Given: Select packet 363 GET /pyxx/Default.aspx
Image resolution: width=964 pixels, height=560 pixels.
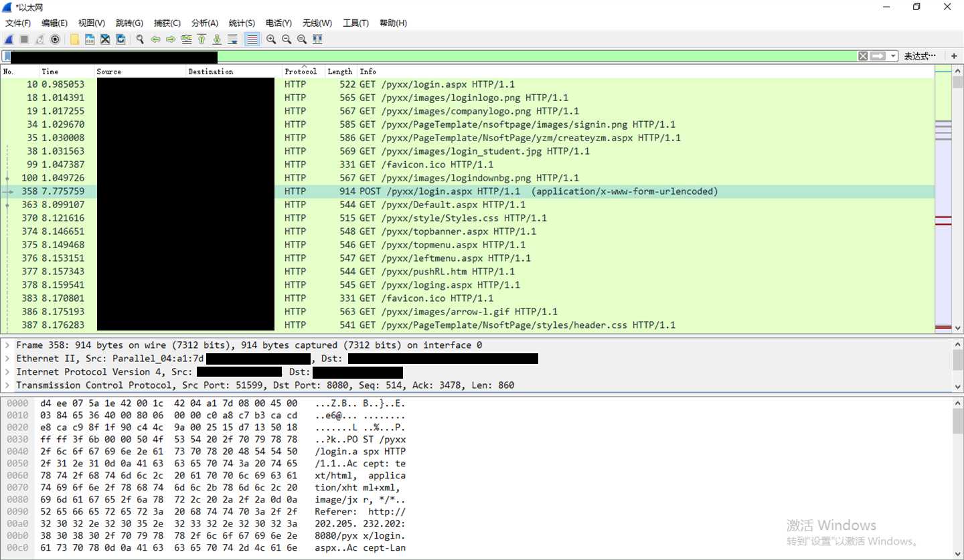Looking at the screenshot, I should pyautogui.click(x=467, y=205).
